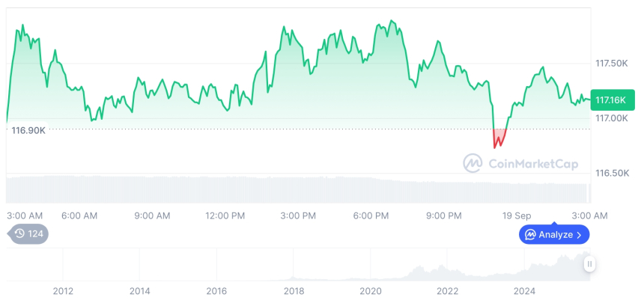Click the red dip below the baseline
The width and height of the screenshot is (644, 300).
pos(499,138)
